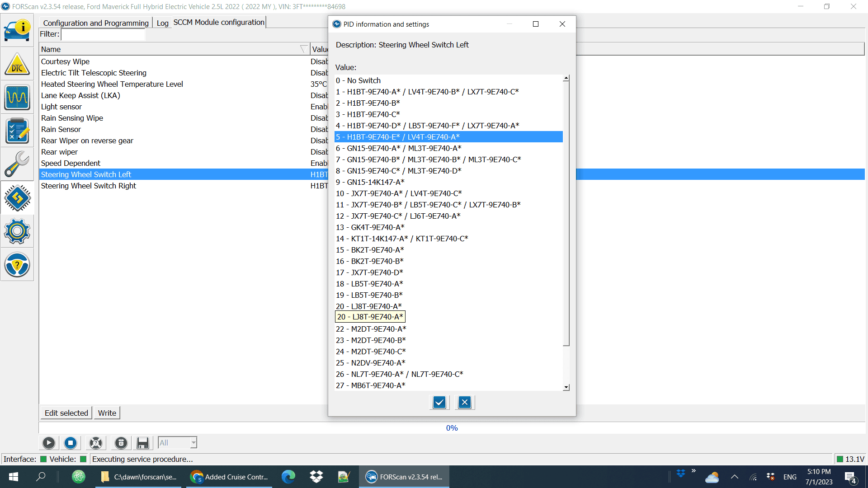This screenshot has width=868, height=488.
Task: Click scroll-up arrow in value list
Action: point(566,79)
